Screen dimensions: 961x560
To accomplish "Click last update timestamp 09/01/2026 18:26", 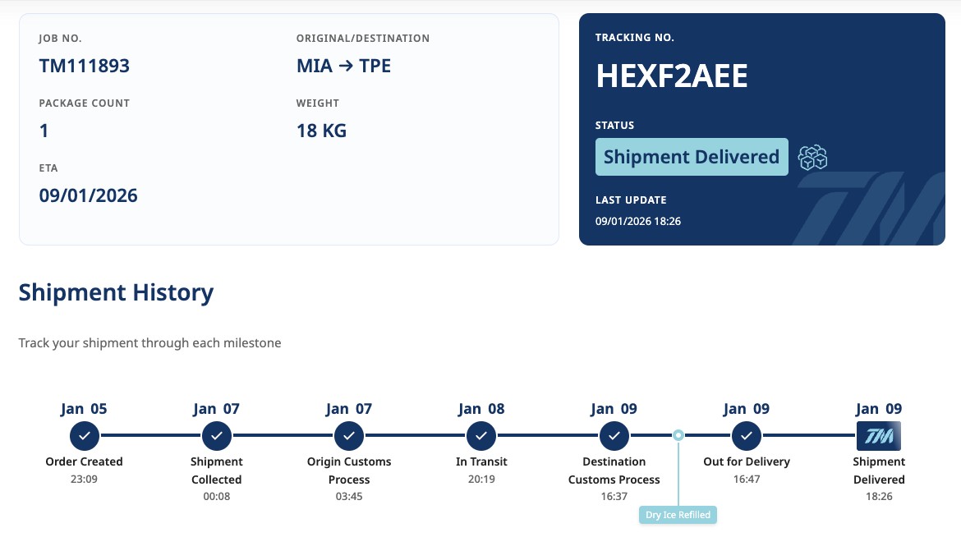I will click(x=637, y=221).
